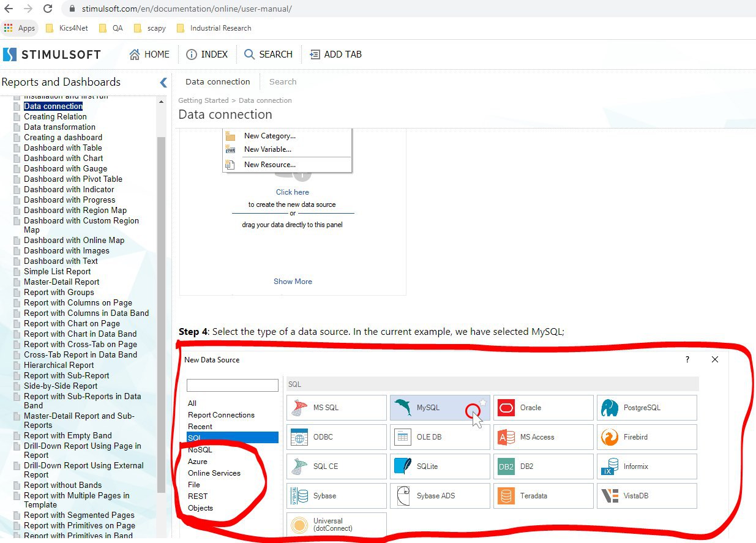Open the Apps grid in the bookmarks bar
Screen dimensions: 756x543
point(20,28)
